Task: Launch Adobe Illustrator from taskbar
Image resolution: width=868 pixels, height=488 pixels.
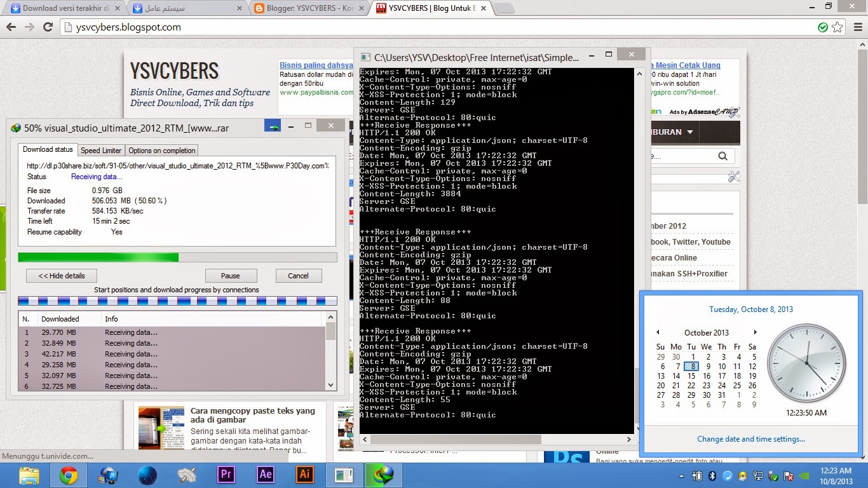Action: click(x=305, y=475)
